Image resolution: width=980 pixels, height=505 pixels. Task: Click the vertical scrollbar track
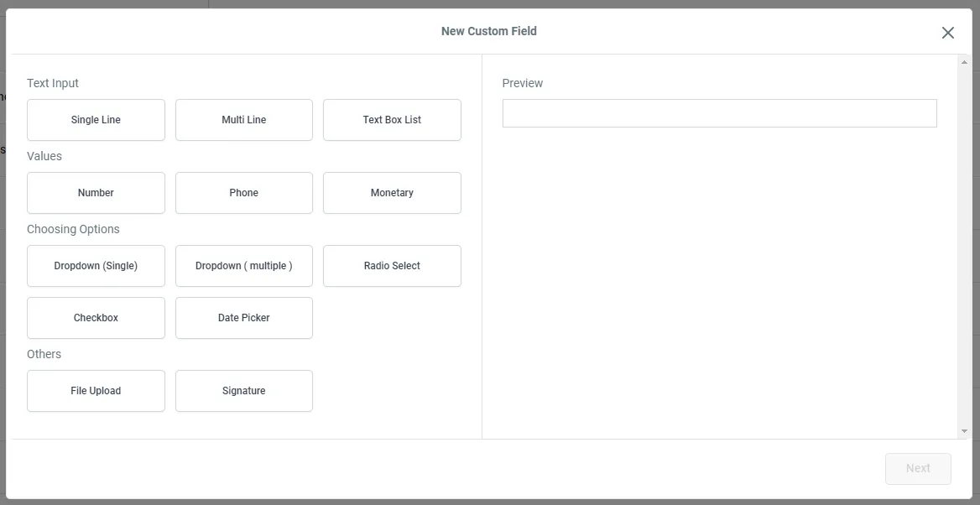click(x=964, y=252)
